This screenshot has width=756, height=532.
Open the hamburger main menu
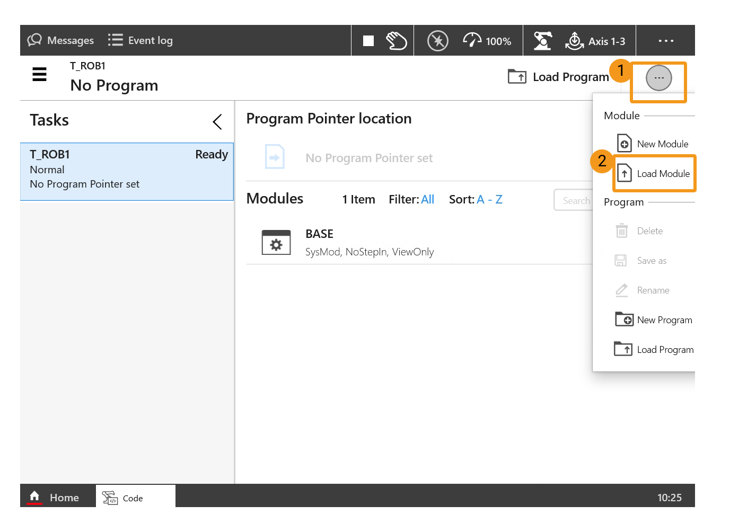40,75
